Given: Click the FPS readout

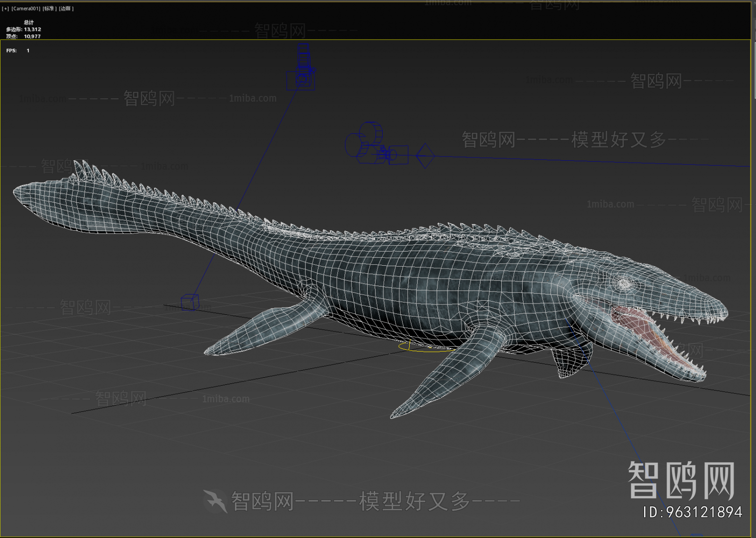Looking at the screenshot, I should pyautogui.click(x=18, y=51).
